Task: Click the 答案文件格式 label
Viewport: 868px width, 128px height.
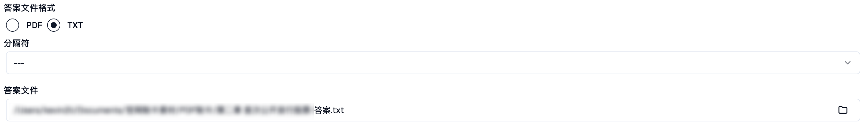Action: coord(29,8)
